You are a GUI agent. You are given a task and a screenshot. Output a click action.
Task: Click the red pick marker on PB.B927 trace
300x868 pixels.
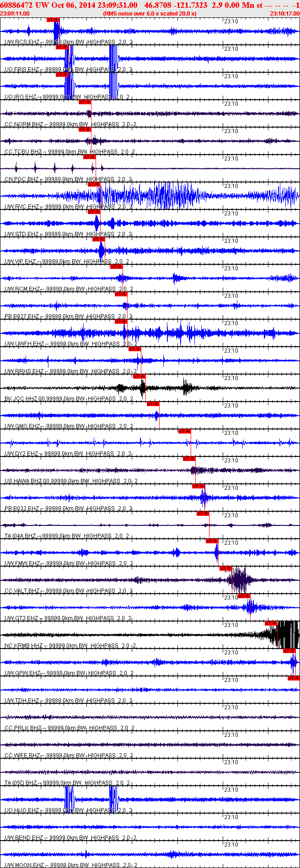click(122, 294)
